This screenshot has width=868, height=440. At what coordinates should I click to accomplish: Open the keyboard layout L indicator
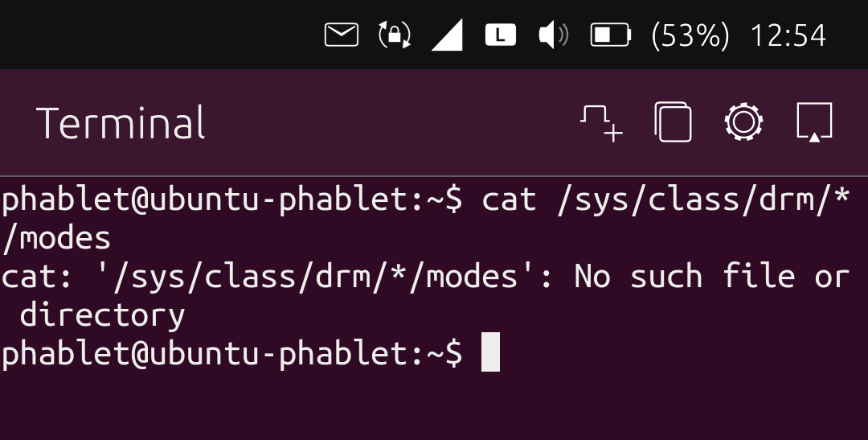[x=501, y=35]
